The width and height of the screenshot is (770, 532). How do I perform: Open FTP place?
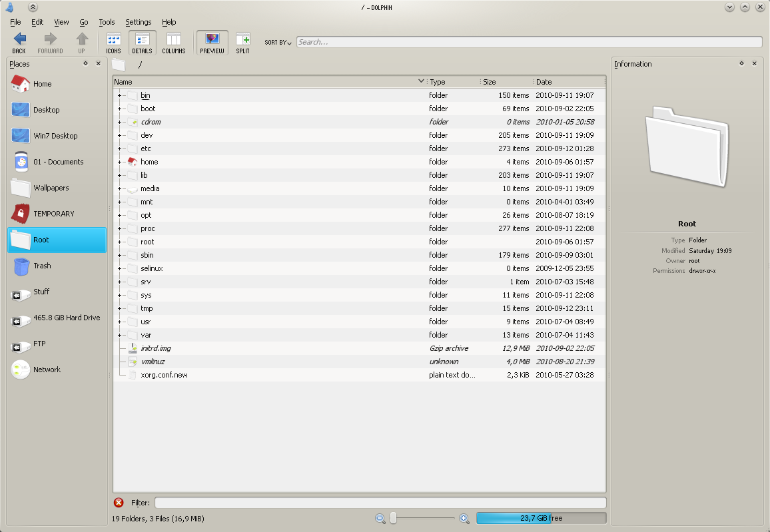click(x=57, y=344)
